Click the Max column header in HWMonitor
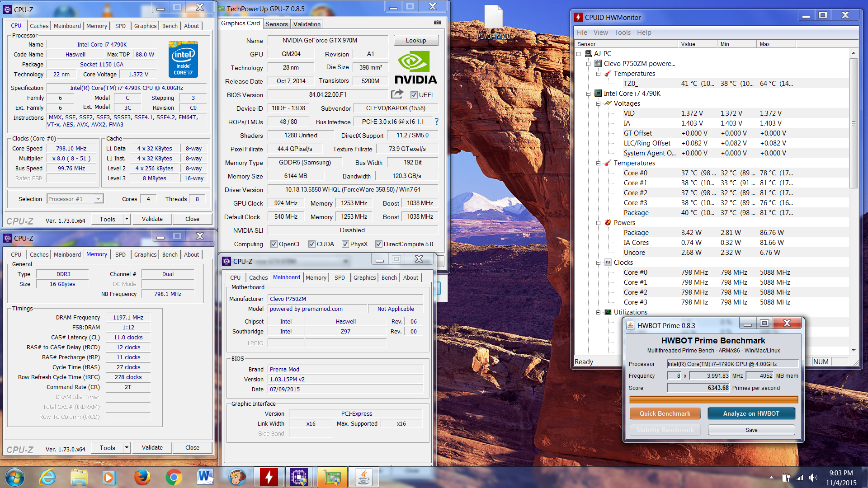 coord(776,44)
